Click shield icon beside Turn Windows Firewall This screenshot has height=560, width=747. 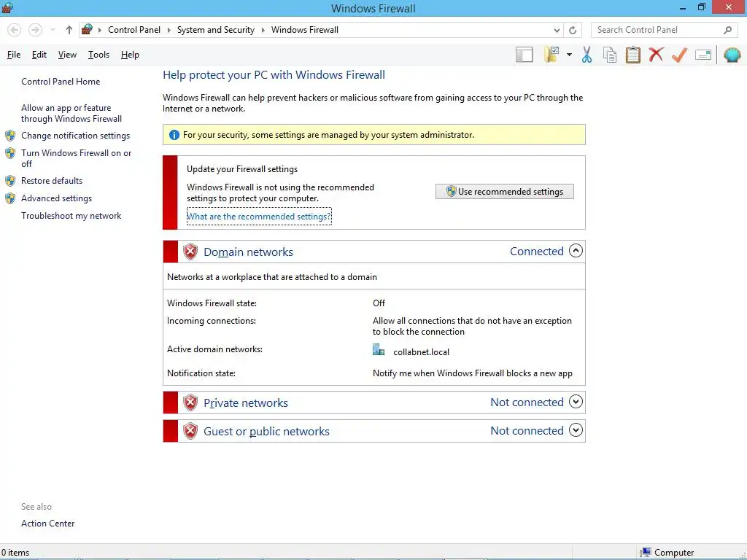[10, 153]
